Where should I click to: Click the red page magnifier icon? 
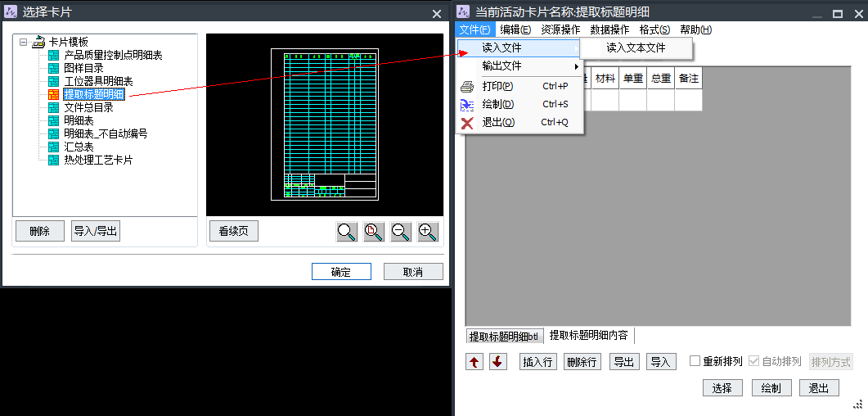(x=374, y=232)
